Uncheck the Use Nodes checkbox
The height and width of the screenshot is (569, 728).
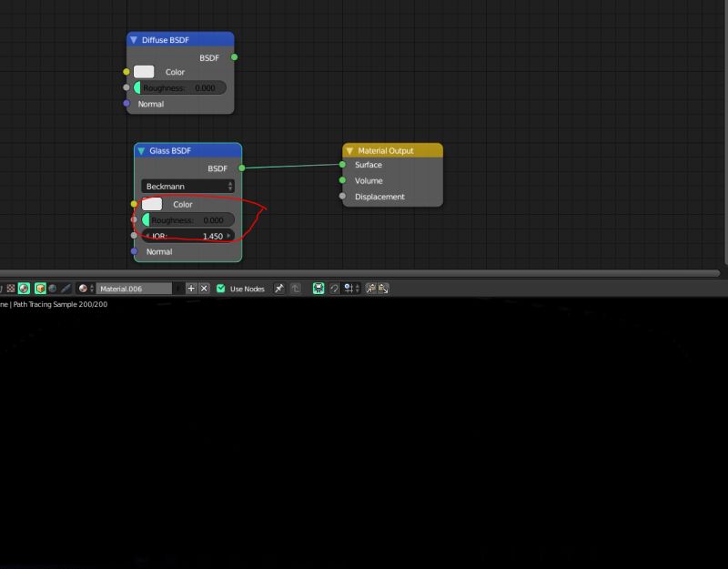click(x=221, y=289)
